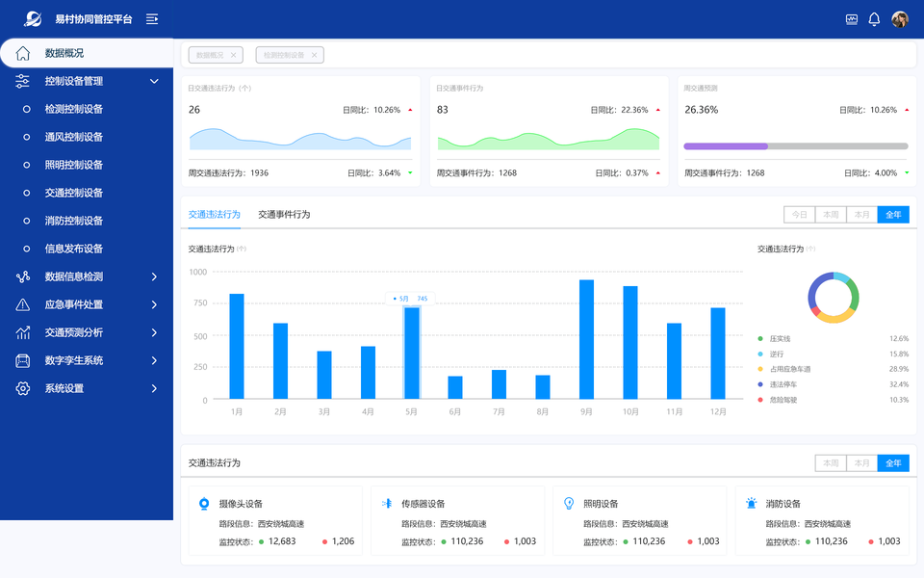924x578 pixels.
Task: Click the platform logo icon
Action: [x=33, y=19]
